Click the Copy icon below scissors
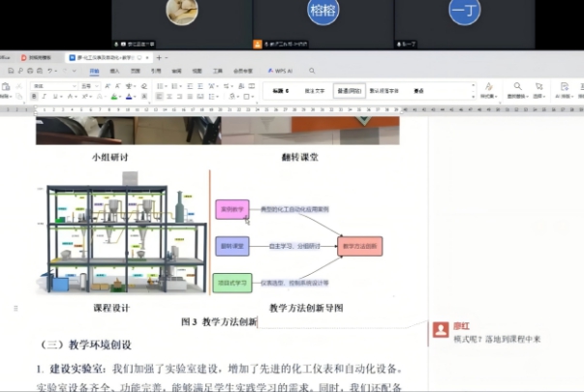The height and width of the screenshot is (392, 584). point(19,97)
